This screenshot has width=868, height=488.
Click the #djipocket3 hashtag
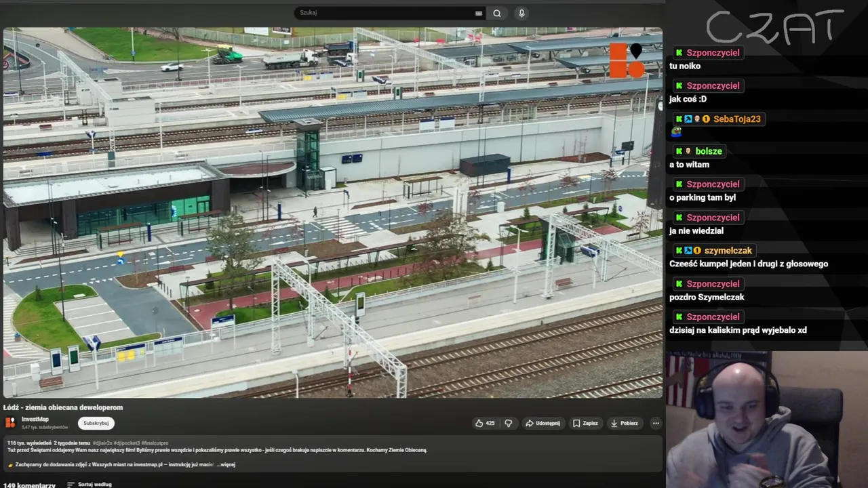tap(127, 443)
